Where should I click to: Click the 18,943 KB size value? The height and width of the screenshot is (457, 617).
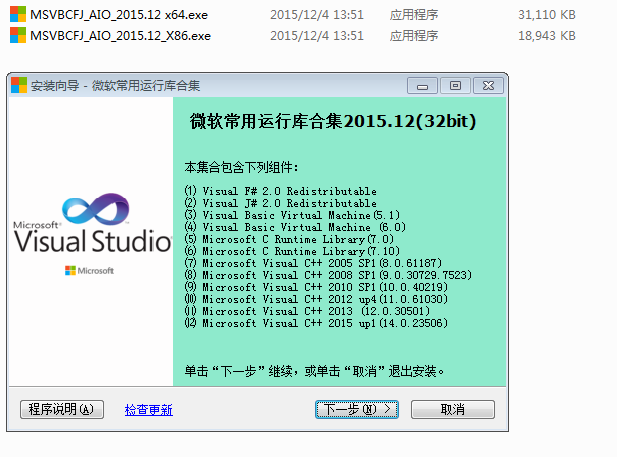point(547,36)
